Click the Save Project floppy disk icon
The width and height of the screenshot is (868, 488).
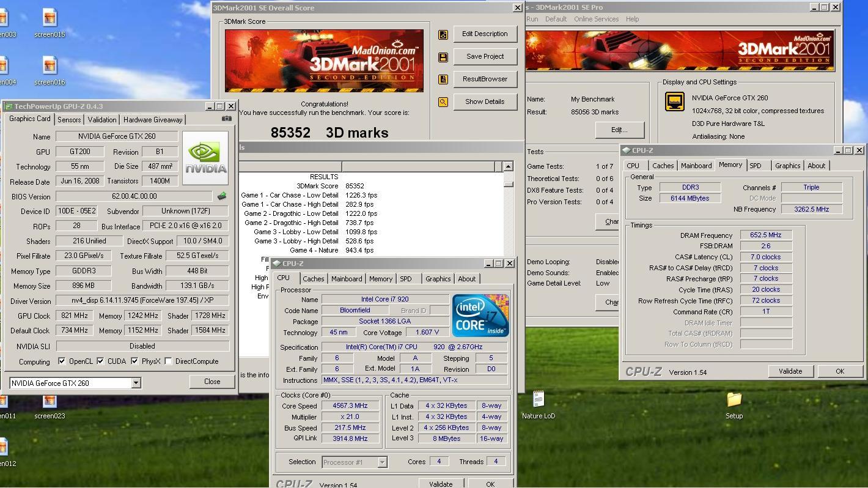pyautogui.click(x=443, y=57)
